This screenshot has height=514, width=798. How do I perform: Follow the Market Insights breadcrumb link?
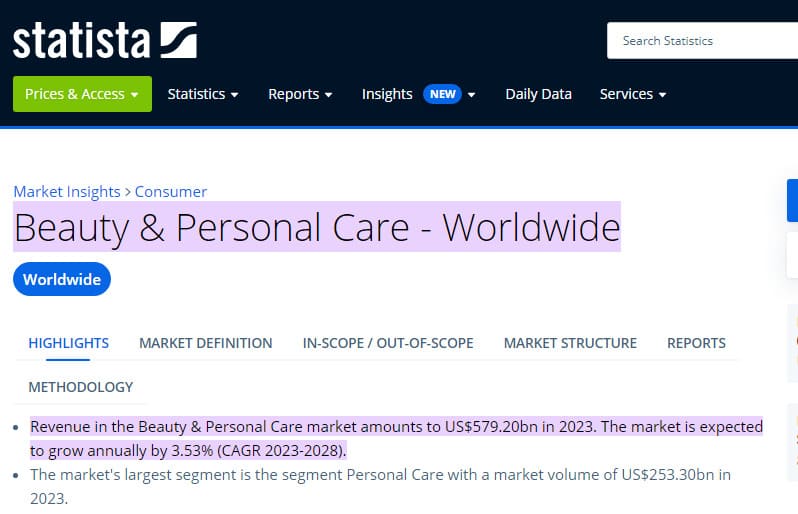[x=67, y=192]
